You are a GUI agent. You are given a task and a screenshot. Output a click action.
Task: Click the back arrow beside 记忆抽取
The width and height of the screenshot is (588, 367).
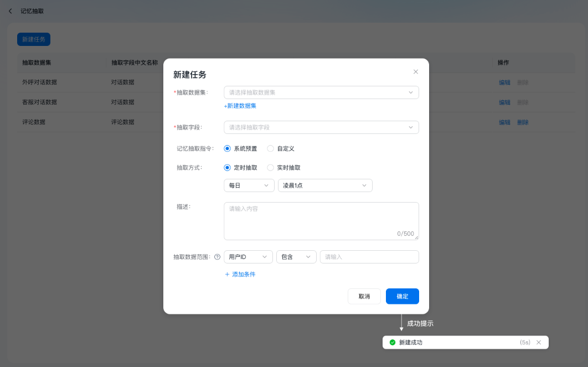pos(9,11)
